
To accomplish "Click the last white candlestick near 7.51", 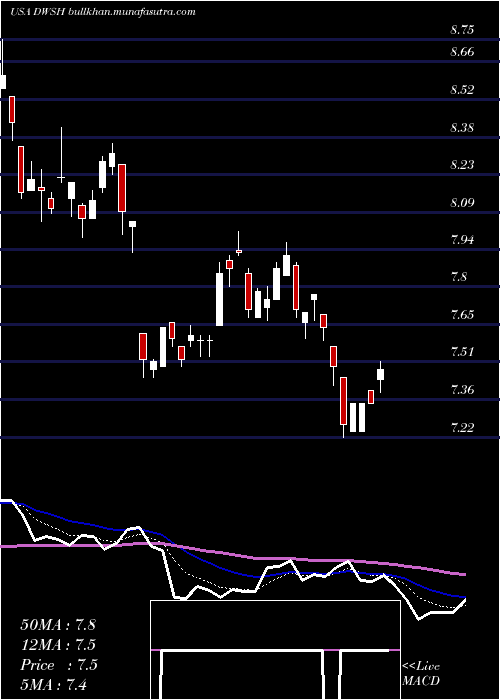I will pyautogui.click(x=380, y=374).
